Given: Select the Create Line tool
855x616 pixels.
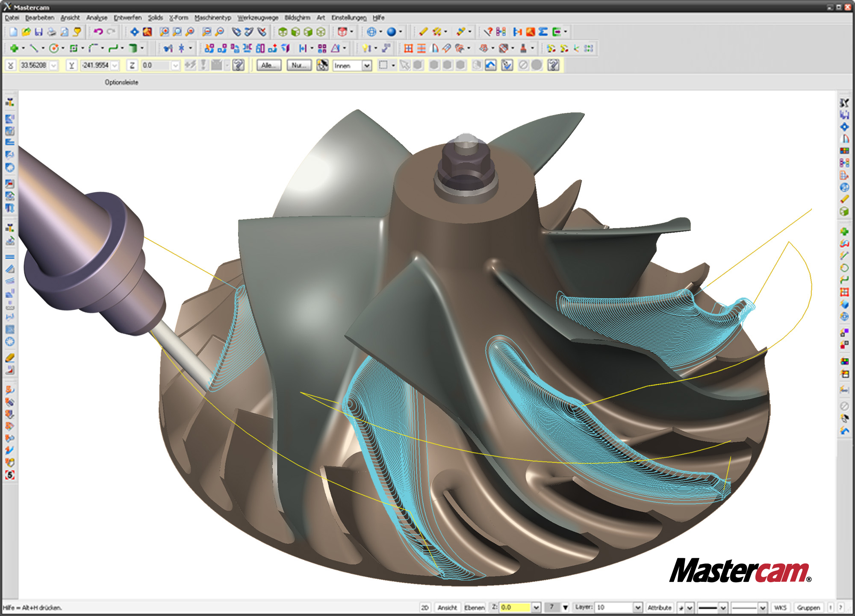Looking at the screenshot, I should 34,48.
